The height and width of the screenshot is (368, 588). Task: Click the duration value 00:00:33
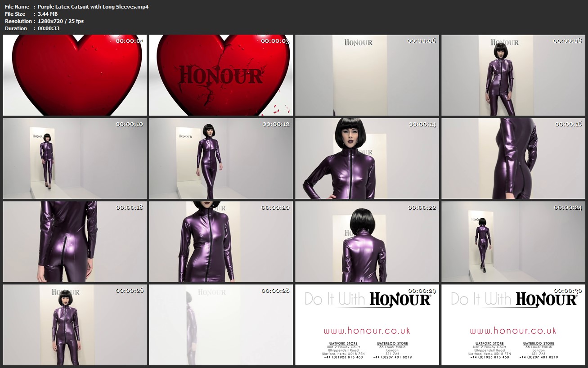(x=49, y=28)
